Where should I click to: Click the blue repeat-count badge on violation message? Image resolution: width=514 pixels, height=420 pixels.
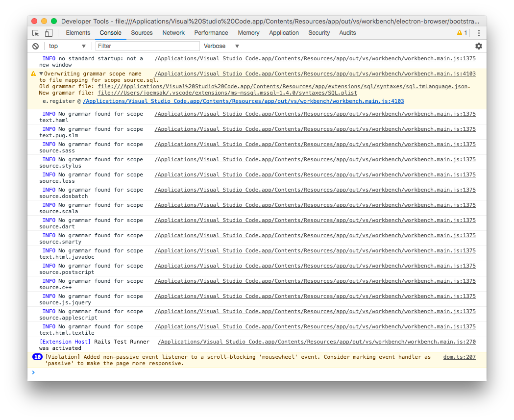point(37,357)
